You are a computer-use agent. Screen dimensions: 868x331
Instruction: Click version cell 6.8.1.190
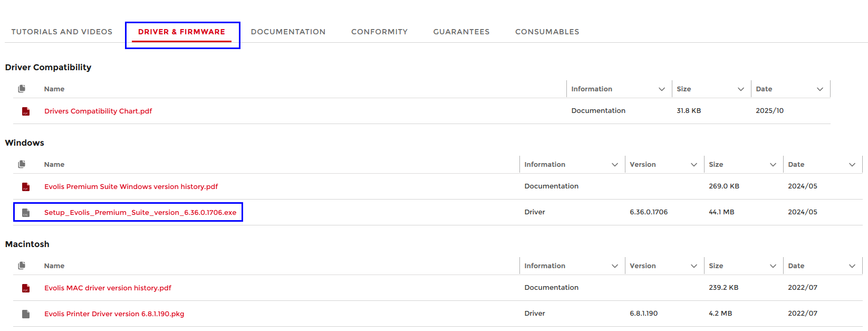pyautogui.click(x=643, y=314)
